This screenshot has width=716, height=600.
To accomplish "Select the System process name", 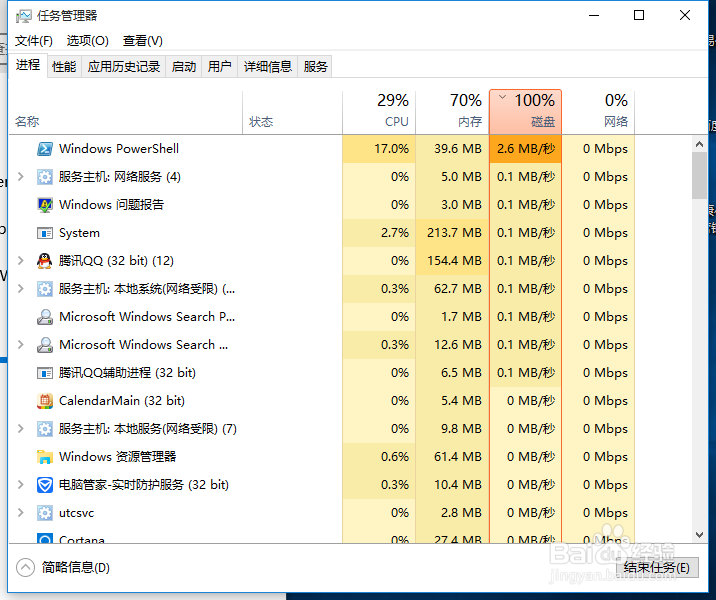I will [79, 233].
